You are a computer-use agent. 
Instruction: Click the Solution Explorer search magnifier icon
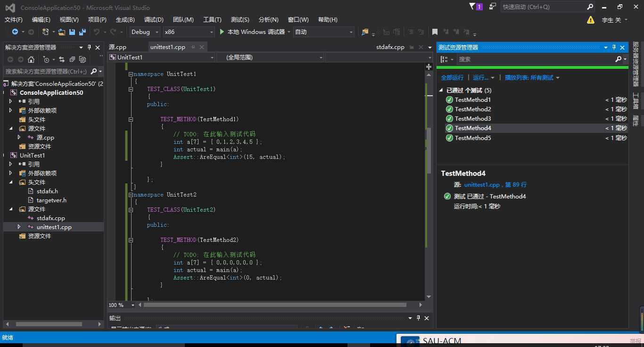pyautogui.click(x=93, y=71)
